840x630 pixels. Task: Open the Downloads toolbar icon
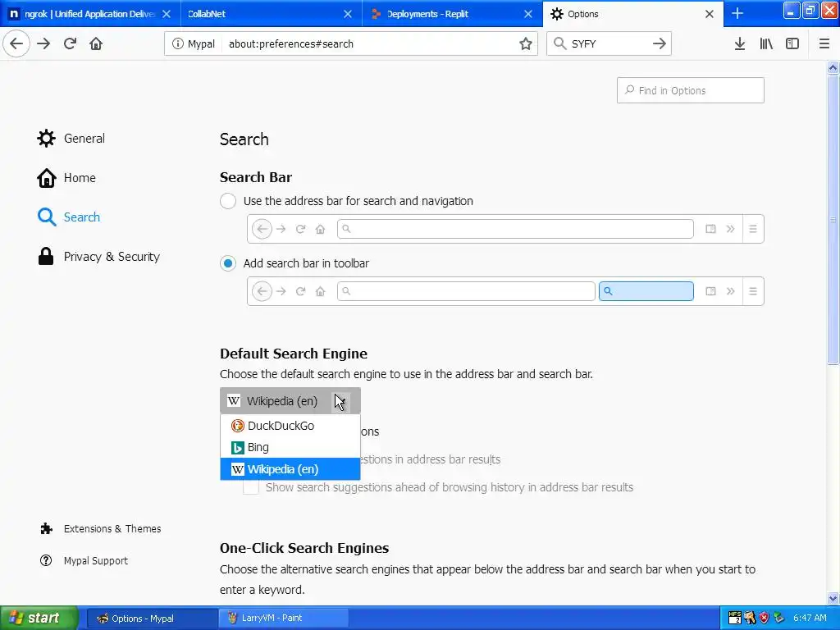pos(740,44)
